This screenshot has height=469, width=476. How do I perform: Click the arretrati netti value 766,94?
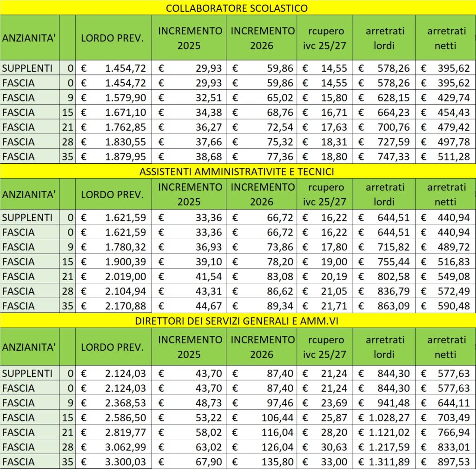point(445,432)
